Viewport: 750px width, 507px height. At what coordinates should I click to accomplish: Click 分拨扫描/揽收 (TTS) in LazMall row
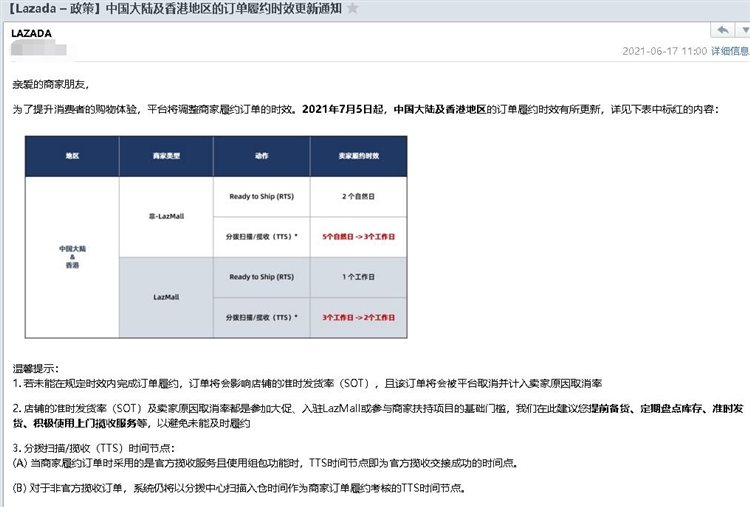point(262,317)
